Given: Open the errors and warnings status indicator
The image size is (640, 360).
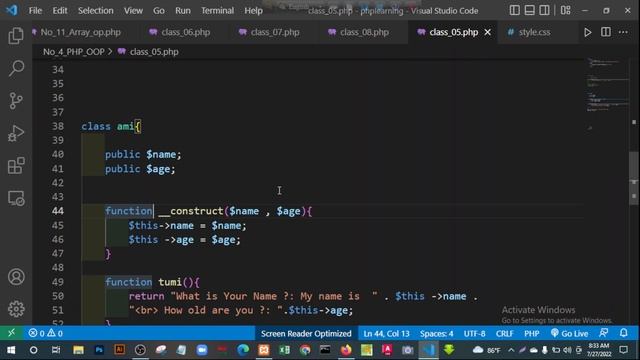Looking at the screenshot, I should point(45,333).
